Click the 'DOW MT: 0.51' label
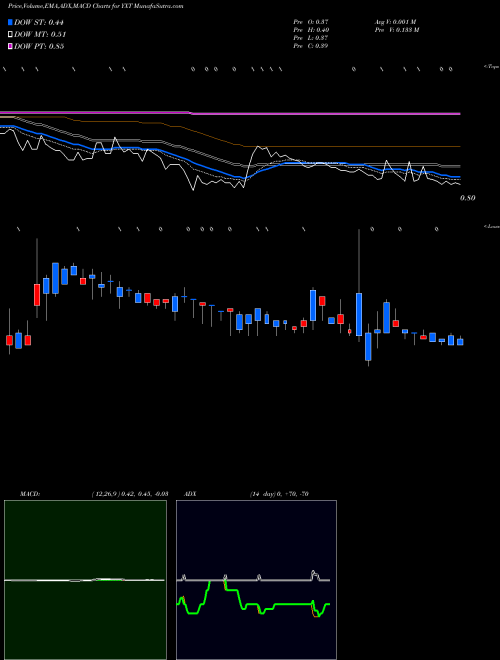500x660 pixels. point(40,35)
